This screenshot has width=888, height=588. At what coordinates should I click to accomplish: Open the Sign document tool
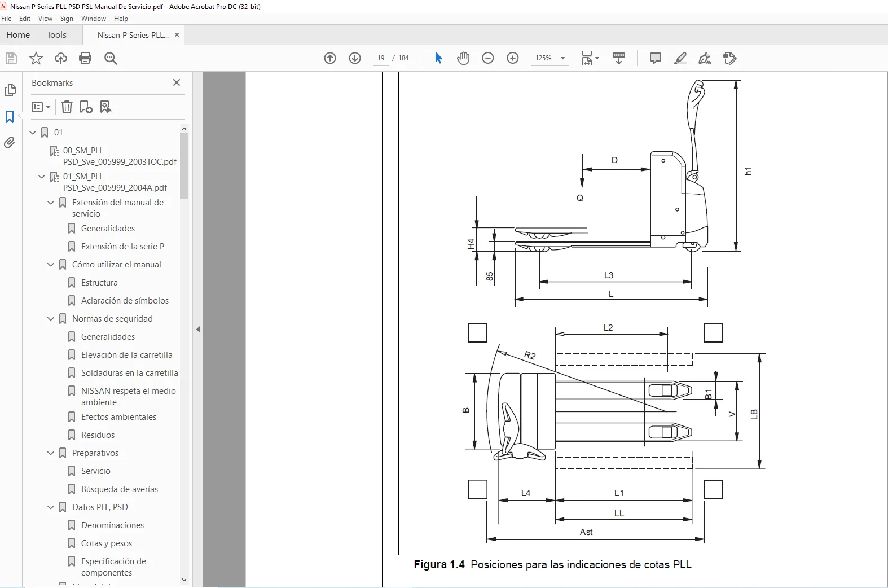click(x=705, y=58)
